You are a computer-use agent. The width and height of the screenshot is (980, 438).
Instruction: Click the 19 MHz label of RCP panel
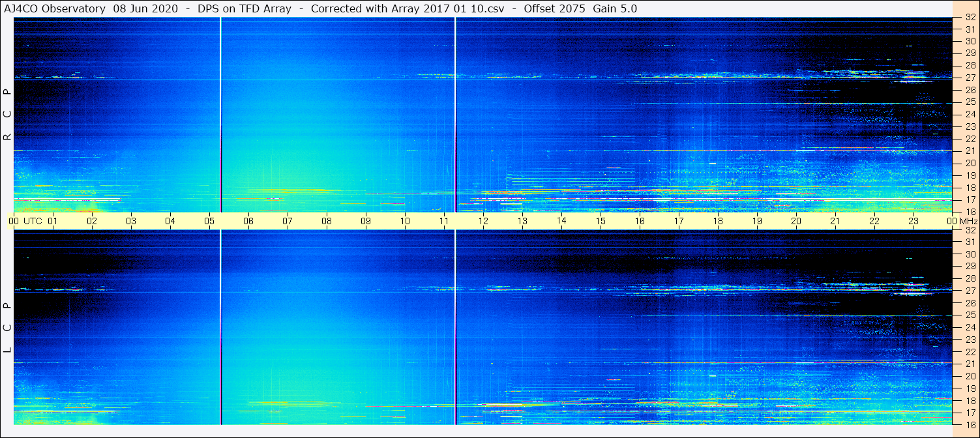970,175
